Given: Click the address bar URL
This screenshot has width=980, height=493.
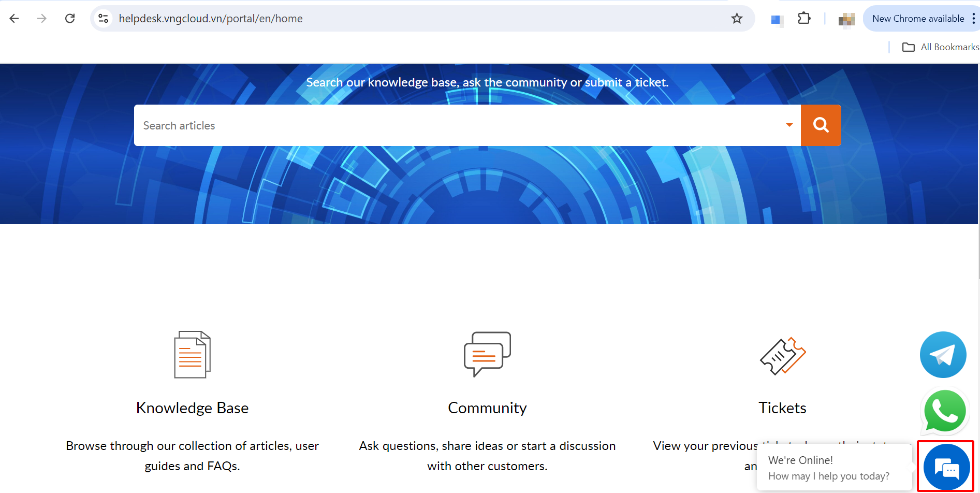Looking at the screenshot, I should click(211, 19).
